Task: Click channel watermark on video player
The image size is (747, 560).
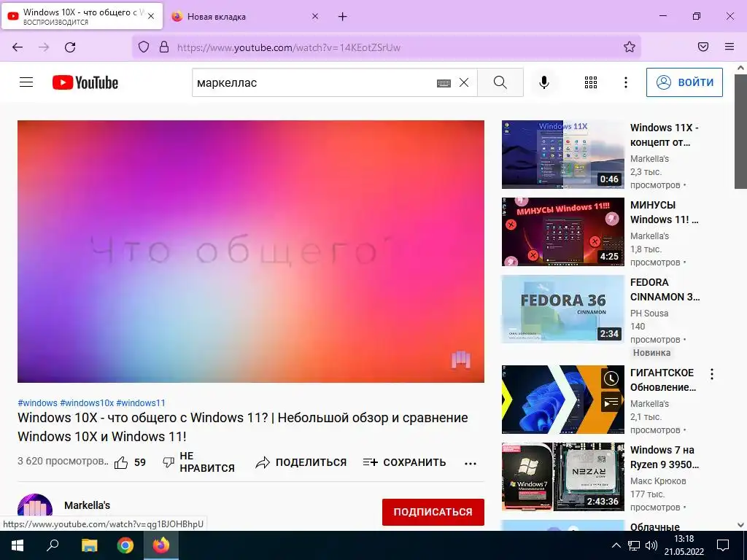Action: (461, 359)
